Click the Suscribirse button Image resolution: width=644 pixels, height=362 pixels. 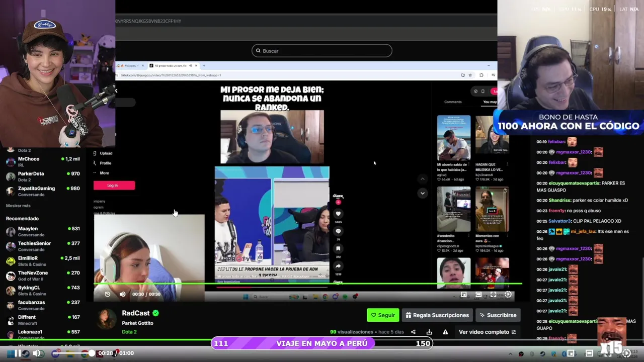(498, 315)
